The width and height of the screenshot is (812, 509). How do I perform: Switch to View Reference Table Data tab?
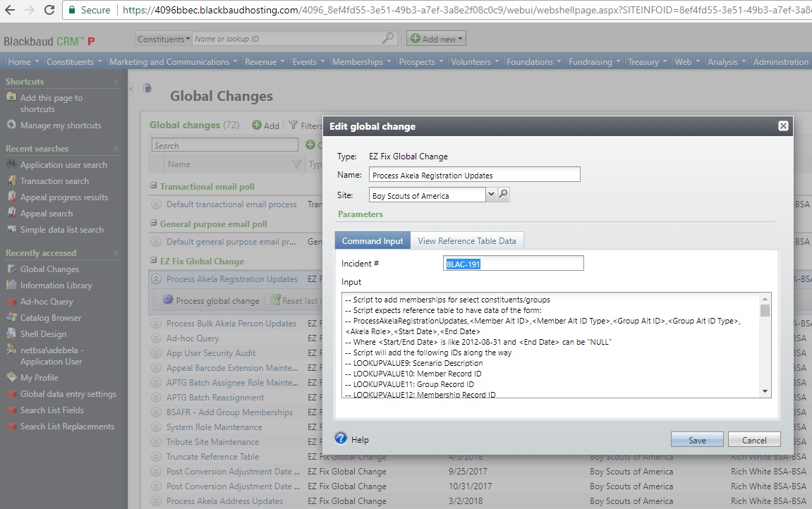click(466, 241)
